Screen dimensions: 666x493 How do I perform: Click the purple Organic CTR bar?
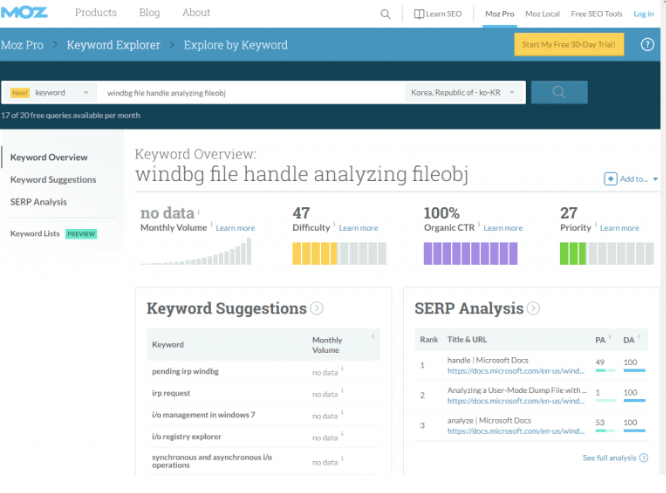pos(471,254)
